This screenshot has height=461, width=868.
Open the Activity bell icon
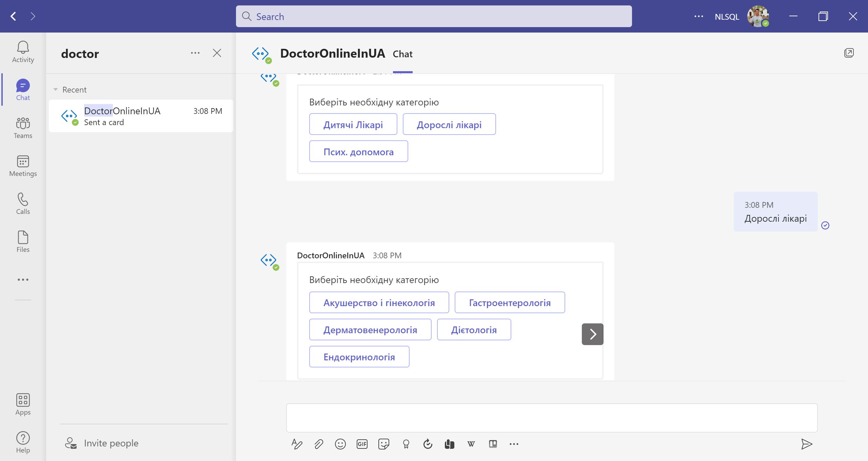click(23, 52)
